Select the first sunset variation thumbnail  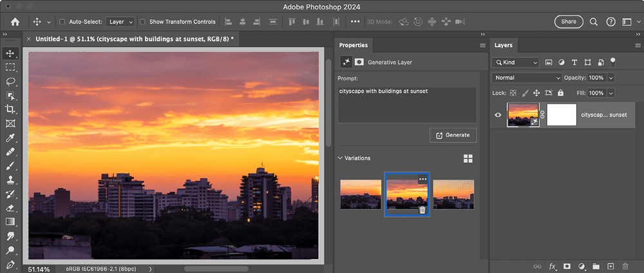click(x=361, y=194)
